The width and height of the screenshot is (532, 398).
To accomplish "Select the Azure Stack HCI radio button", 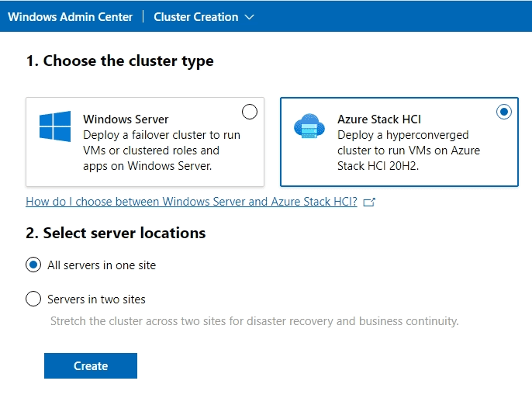I will (504, 112).
